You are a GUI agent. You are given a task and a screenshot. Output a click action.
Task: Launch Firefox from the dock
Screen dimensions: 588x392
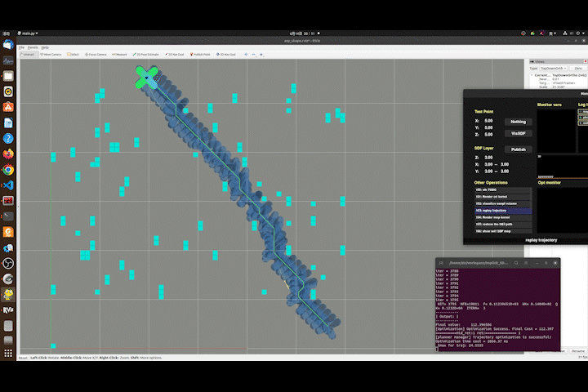(x=8, y=154)
